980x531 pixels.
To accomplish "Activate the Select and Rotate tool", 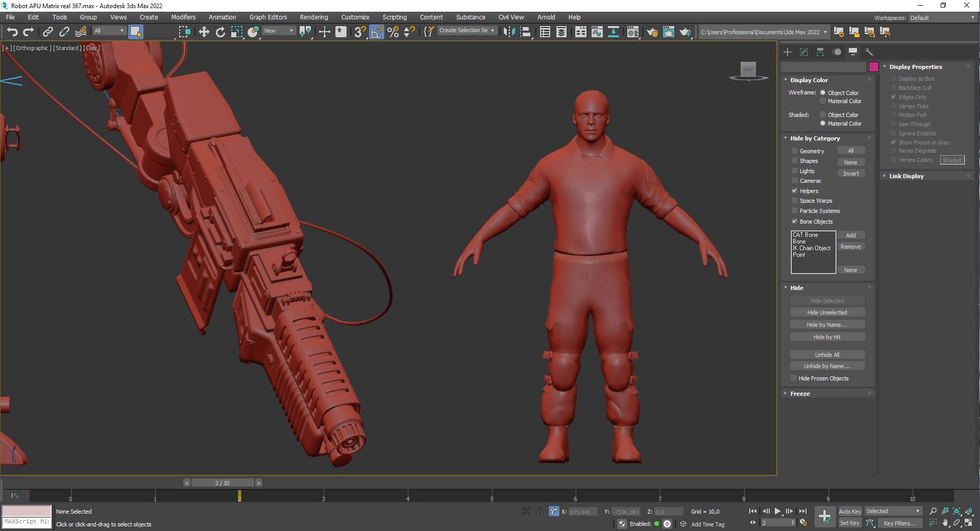I will (x=220, y=32).
